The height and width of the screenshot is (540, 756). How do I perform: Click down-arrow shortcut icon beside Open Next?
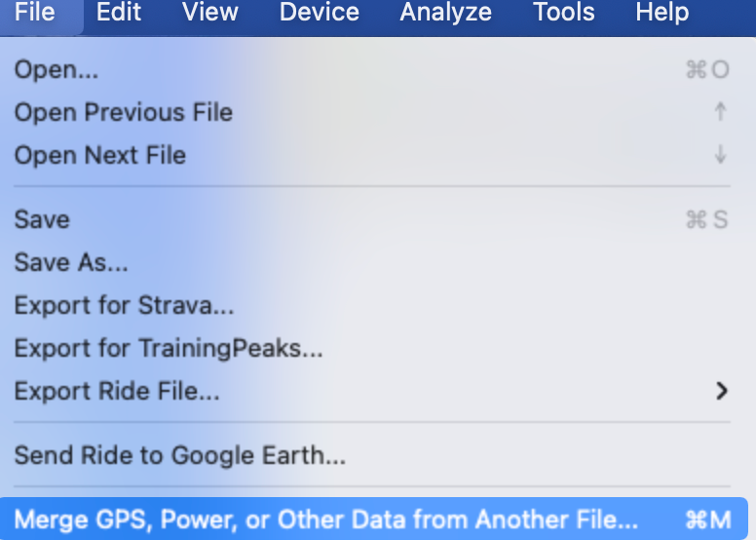pyautogui.click(x=720, y=155)
